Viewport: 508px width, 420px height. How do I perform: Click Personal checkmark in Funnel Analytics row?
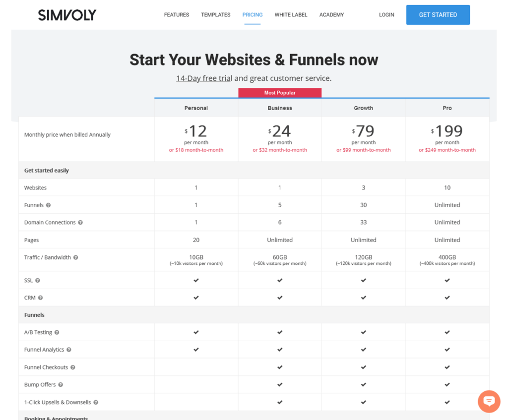[x=196, y=350]
